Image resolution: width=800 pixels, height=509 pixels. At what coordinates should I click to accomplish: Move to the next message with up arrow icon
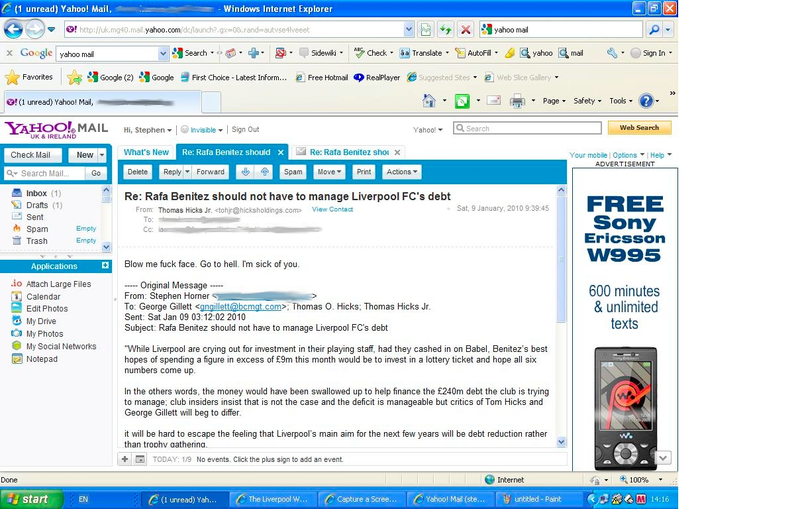(x=264, y=172)
